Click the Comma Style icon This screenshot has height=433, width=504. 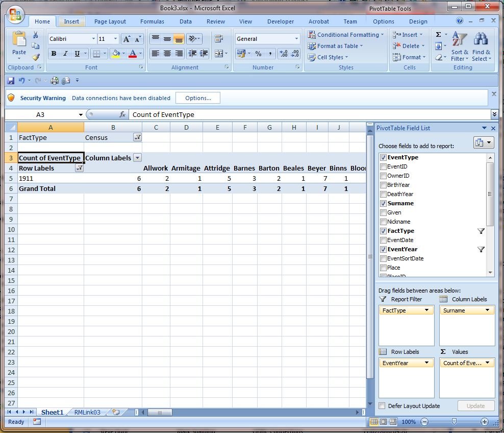(270, 54)
